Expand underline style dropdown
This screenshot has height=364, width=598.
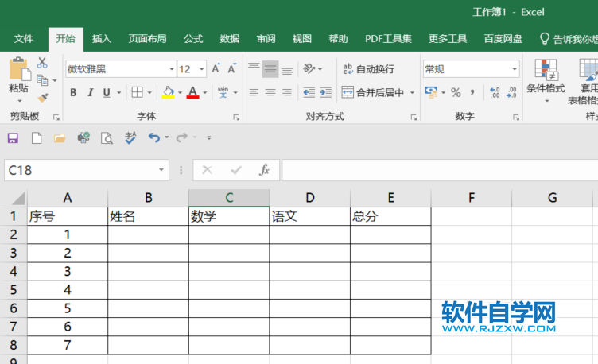[x=119, y=93]
